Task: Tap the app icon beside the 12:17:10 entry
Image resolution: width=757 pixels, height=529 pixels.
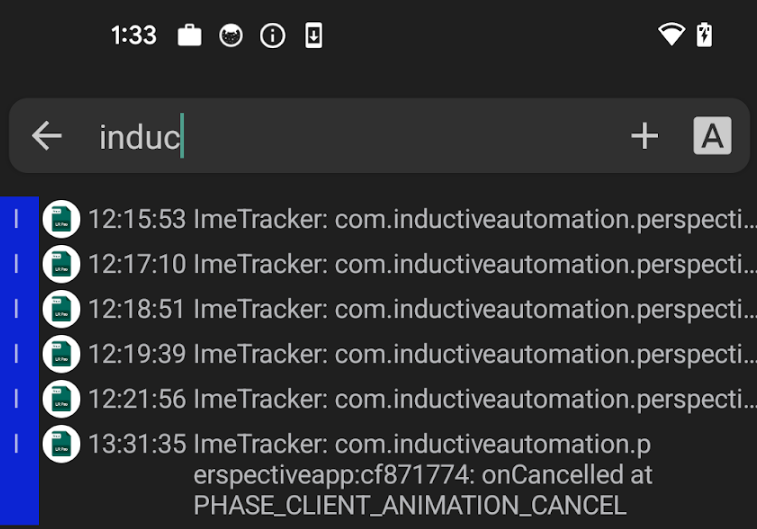Action: [61, 264]
